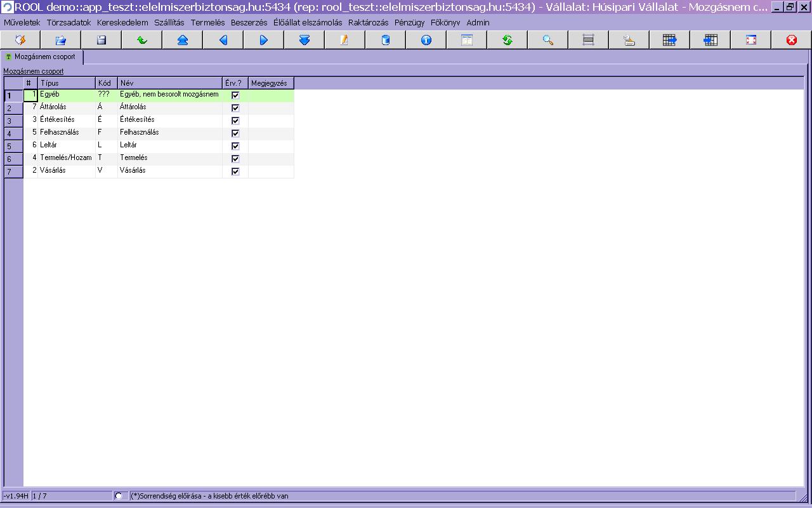
Task: Sort by the Név column header
Action: pos(170,83)
